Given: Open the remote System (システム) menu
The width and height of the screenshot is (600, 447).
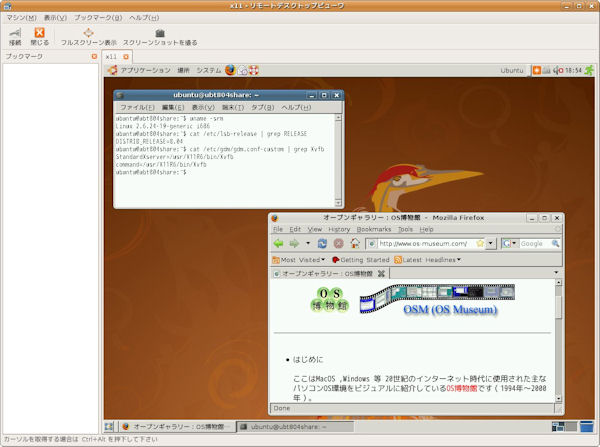Looking at the screenshot, I should click(209, 70).
